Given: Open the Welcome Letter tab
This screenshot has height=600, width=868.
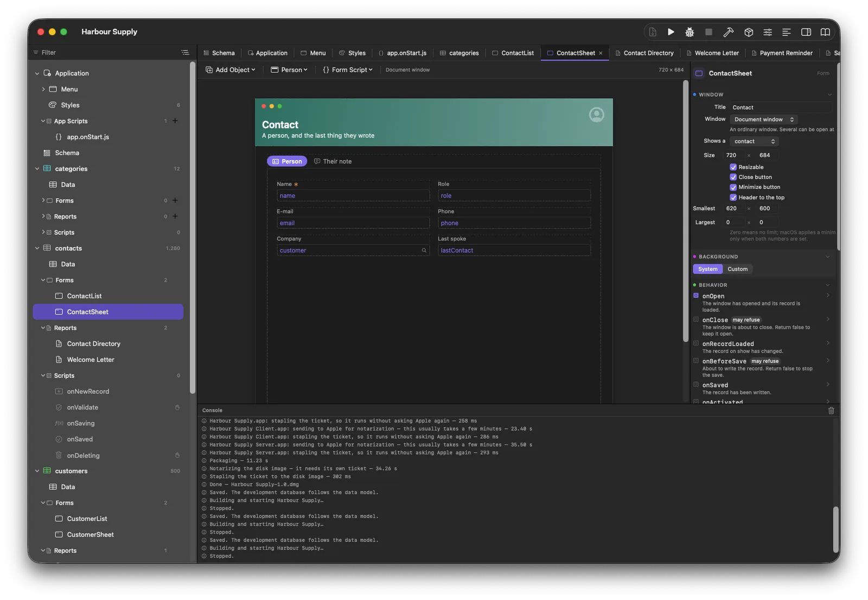Looking at the screenshot, I should [712, 53].
